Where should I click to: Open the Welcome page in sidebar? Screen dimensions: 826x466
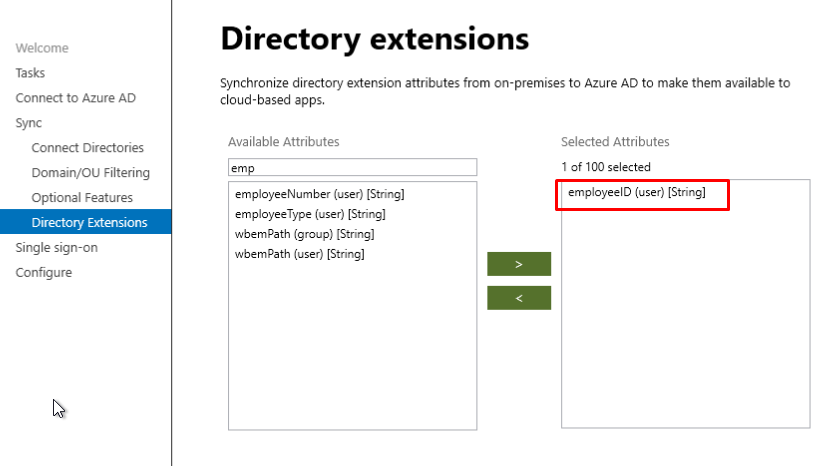click(42, 48)
